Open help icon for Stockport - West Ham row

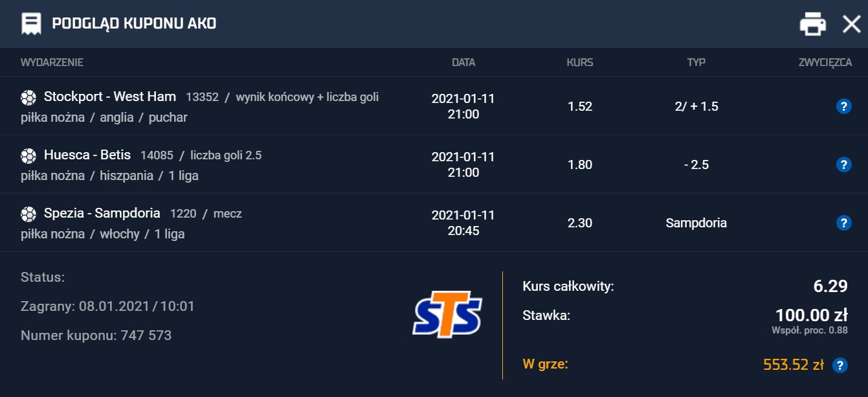843,107
